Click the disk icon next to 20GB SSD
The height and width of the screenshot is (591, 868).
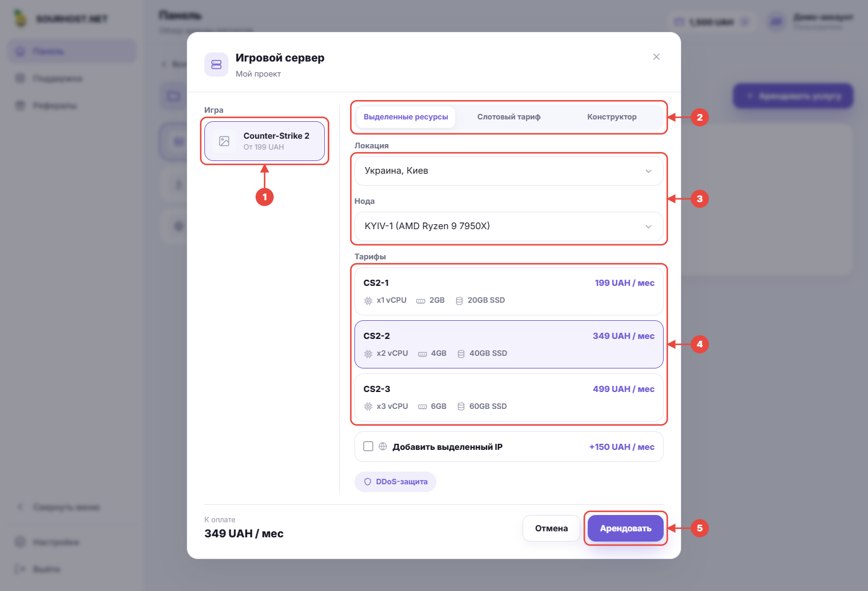pyautogui.click(x=459, y=300)
